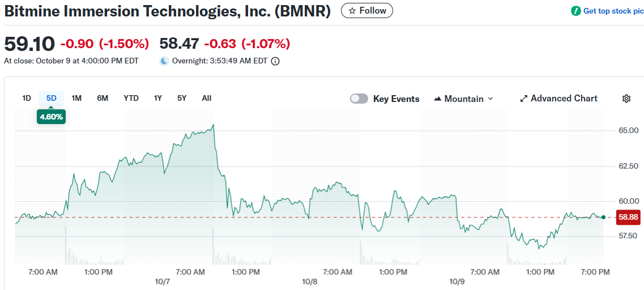Viewport: 644px width, 290px height.
Task: Click the green top stock picks icon
Action: (x=575, y=11)
